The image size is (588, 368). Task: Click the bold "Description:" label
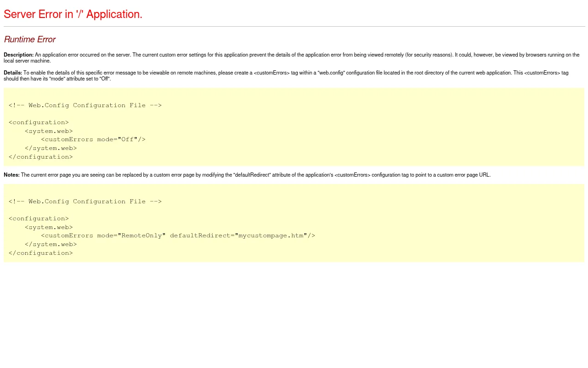19,55
